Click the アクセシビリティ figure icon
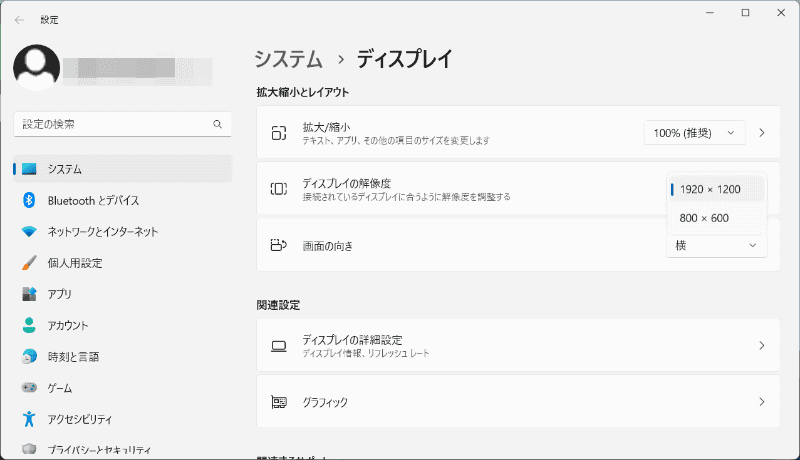Image resolution: width=800 pixels, height=460 pixels. [x=29, y=419]
